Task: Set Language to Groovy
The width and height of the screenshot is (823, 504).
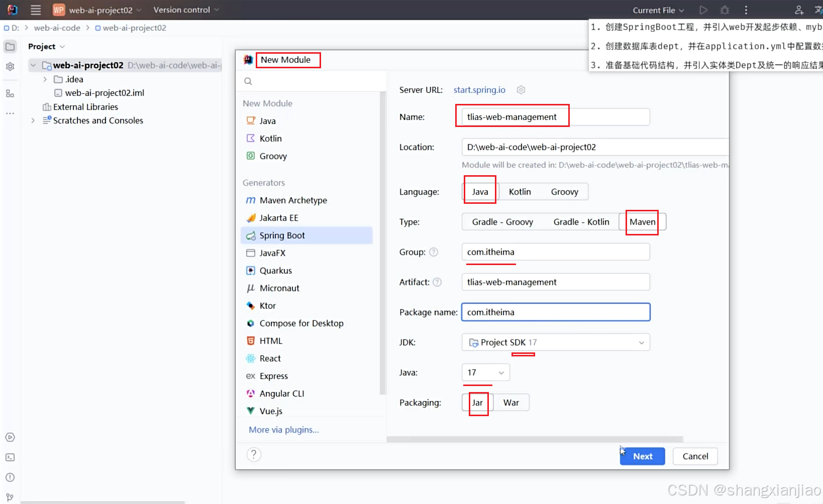Action: [x=565, y=192]
